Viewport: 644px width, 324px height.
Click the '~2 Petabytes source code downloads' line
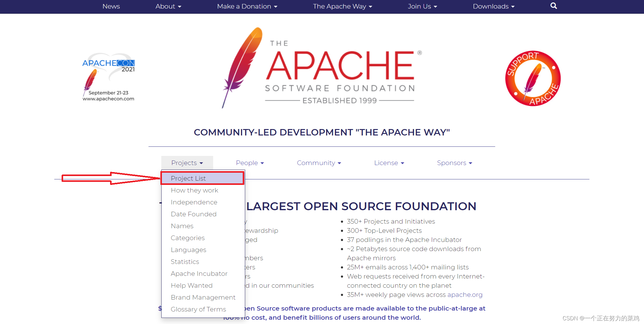[x=414, y=249]
